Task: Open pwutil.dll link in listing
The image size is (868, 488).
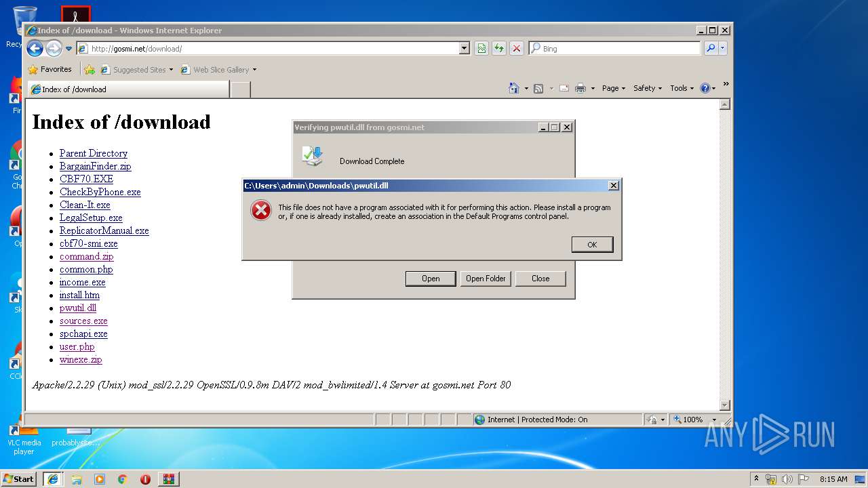Action: pyautogui.click(x=78, y=308)
